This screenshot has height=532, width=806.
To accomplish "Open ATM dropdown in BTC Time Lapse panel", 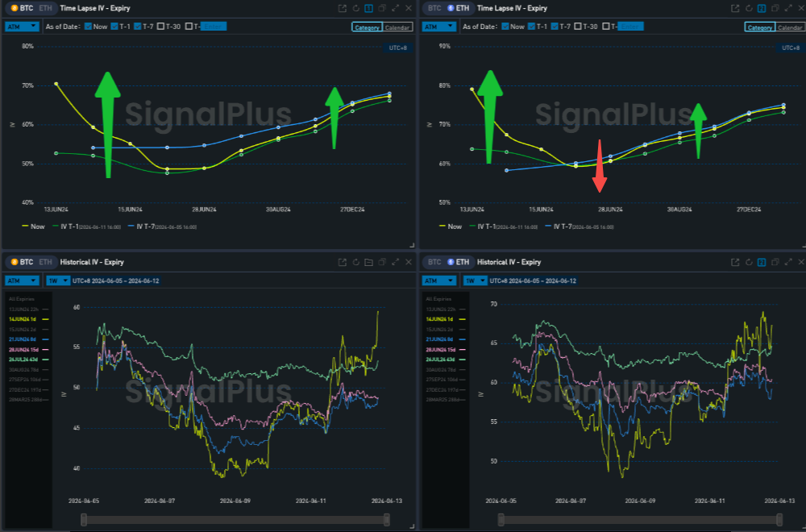I will pos(22,26).
